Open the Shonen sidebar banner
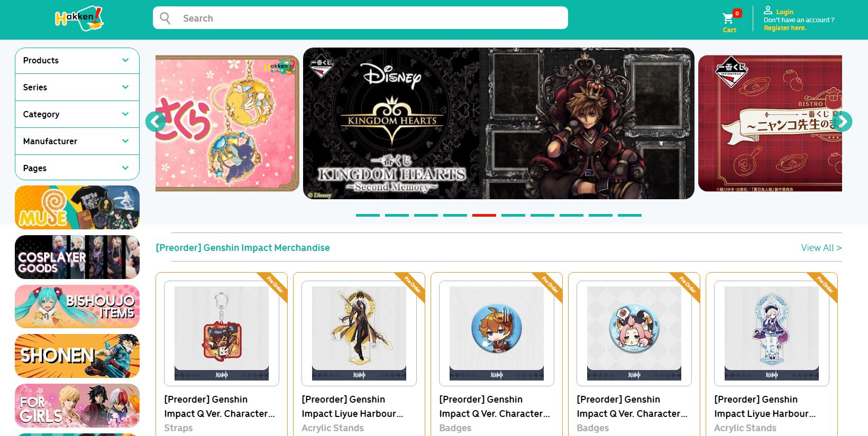This screenshot has height=436, width=868. [x=77, y=356]
